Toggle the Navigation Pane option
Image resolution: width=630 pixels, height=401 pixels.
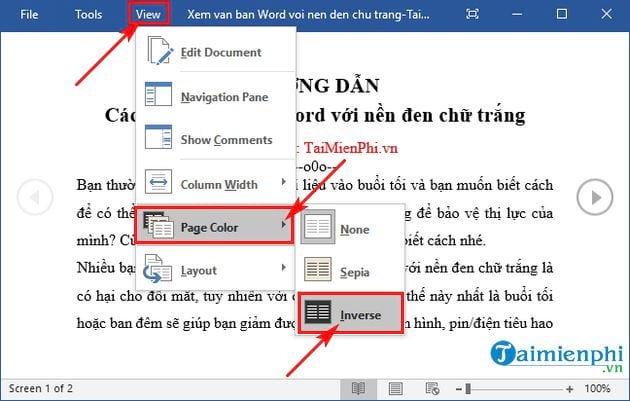(x=216, y=95)
